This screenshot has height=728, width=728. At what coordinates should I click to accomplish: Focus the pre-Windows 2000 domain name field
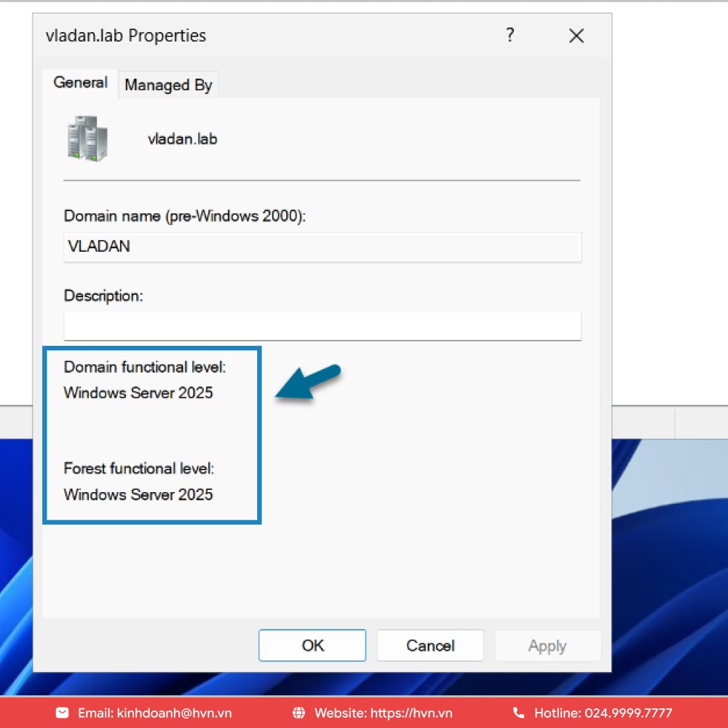tap(323, 247)
